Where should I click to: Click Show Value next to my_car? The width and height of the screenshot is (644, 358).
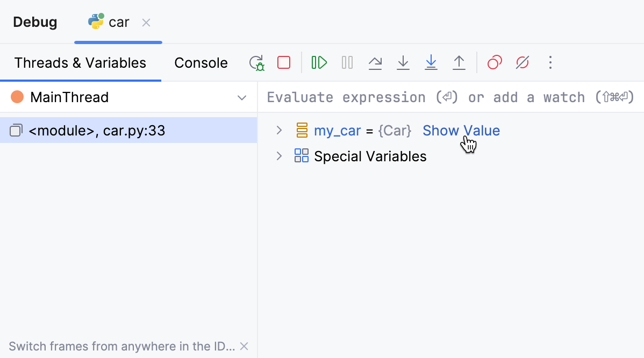click(x=461, y=130)
